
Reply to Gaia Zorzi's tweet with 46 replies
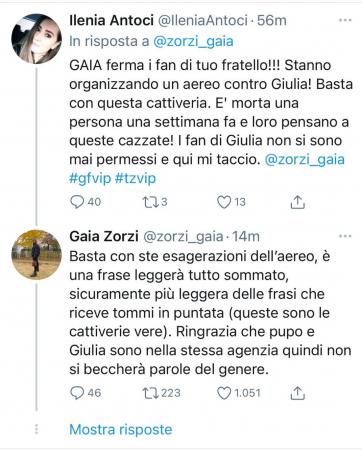point(77,393)
